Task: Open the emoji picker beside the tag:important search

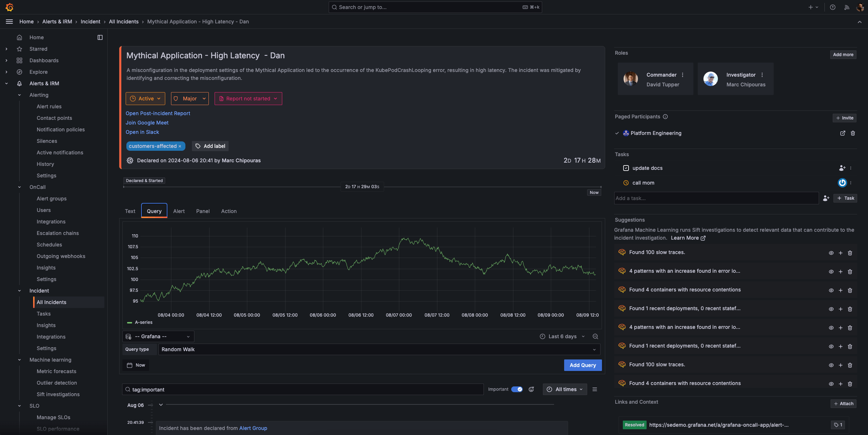Action: 531,389
